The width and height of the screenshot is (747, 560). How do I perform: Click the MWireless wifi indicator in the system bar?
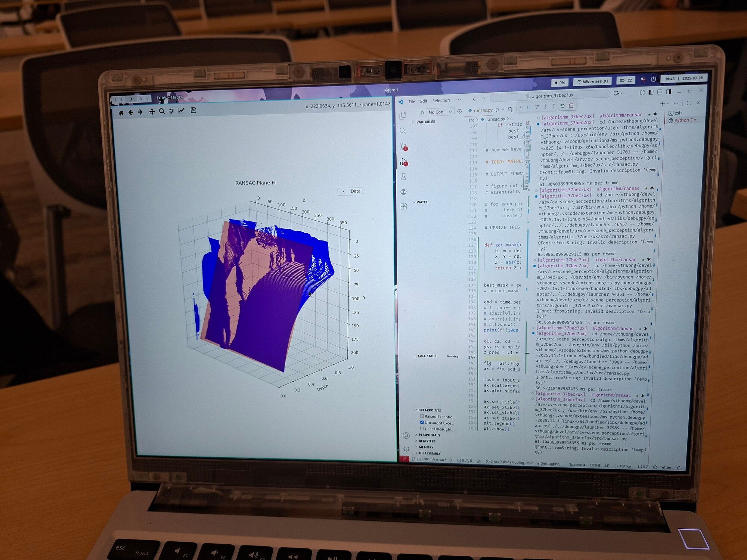[593, 81]
